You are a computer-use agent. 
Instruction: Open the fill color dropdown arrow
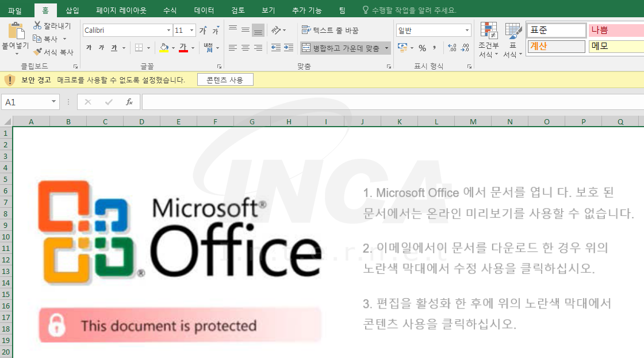[x=173, y=48]
